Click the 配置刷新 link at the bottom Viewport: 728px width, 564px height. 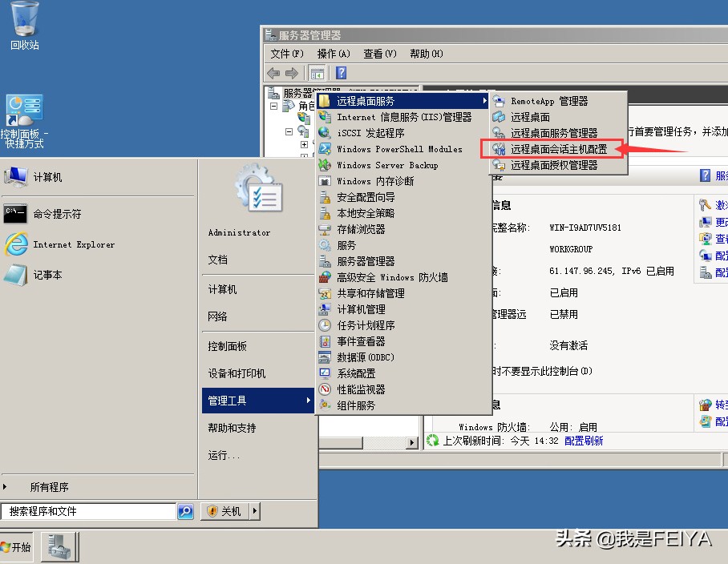coord(584,440)
